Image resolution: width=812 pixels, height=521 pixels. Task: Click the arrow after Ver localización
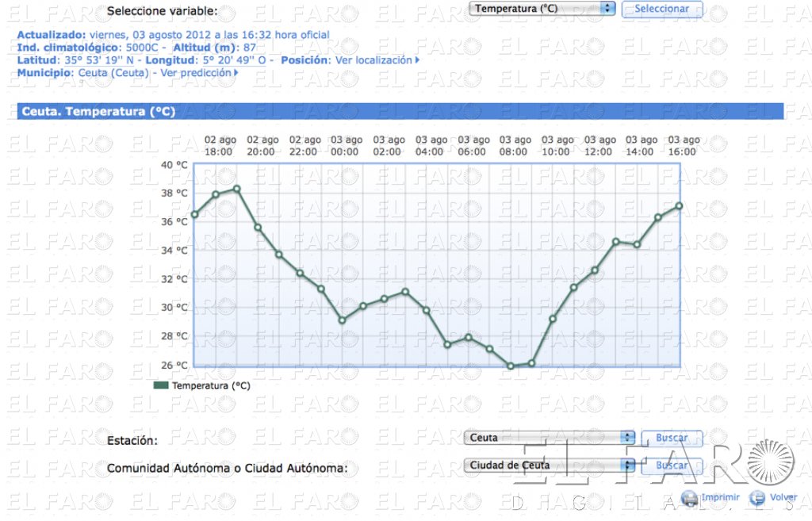(417, 60)
